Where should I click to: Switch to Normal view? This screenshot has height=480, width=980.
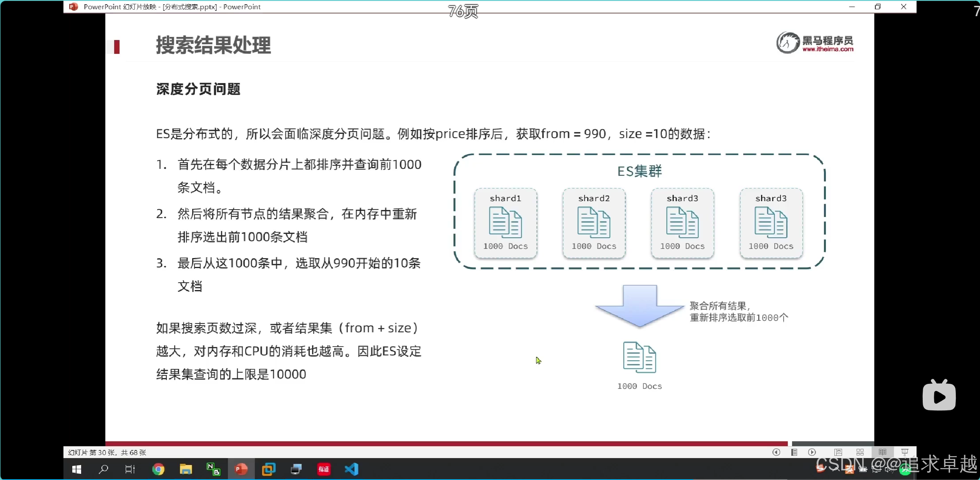[x=838, y=452]
